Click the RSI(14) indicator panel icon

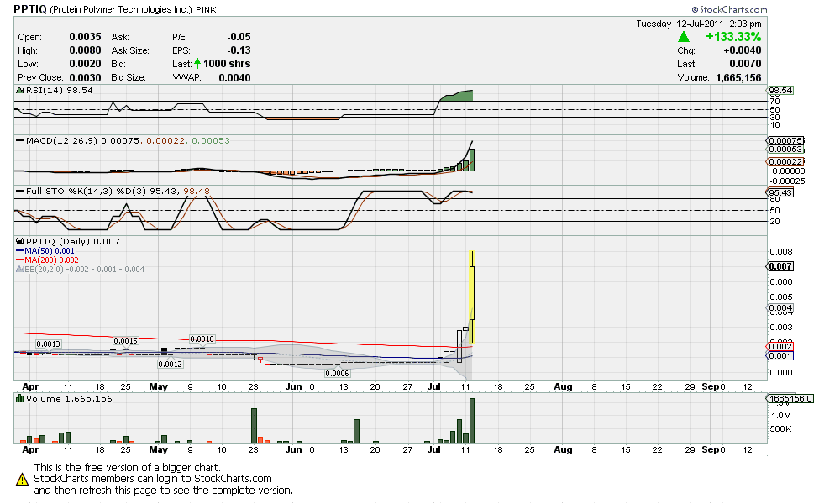click(x=20, y=91)
